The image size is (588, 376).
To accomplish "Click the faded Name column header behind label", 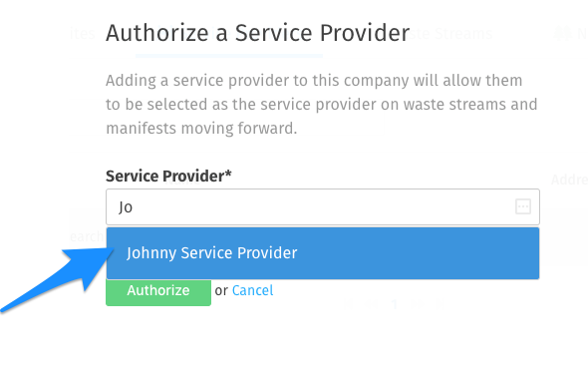I will coord(181,180).
